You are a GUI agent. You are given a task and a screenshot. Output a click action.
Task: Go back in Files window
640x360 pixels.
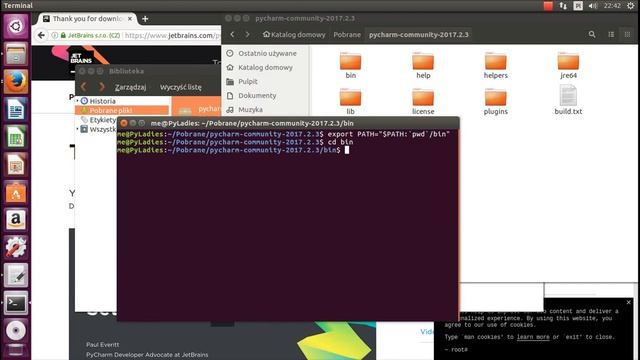(x=232, y=35)
